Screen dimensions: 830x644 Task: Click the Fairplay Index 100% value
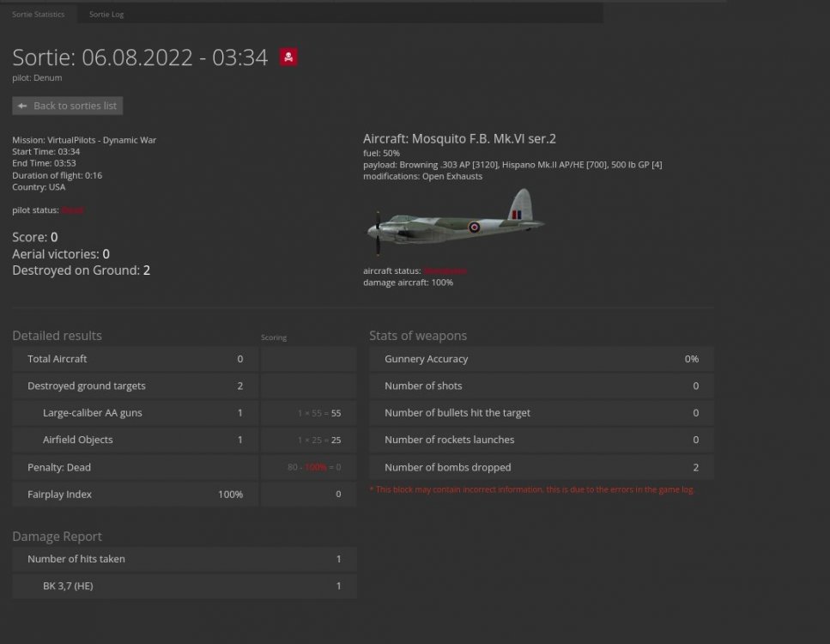coord(231,494)
